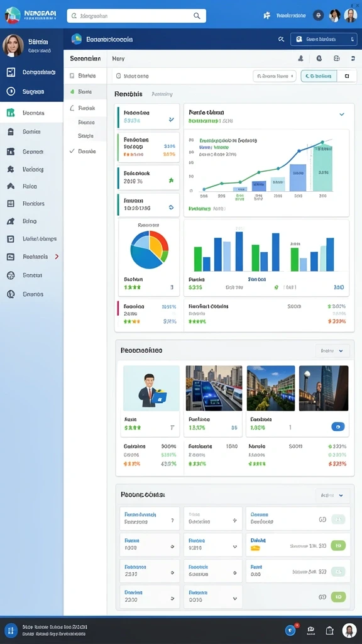This screenshot has height=644, width=362.
Task: Click the teal-outlined button in the filter row
Action: 319,76
